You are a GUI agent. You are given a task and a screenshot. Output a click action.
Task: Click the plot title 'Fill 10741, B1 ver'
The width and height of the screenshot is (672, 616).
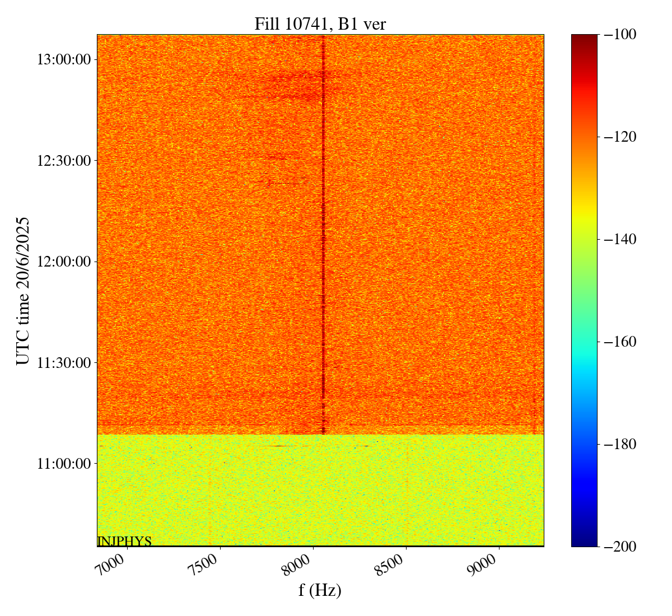pos(320,24)
